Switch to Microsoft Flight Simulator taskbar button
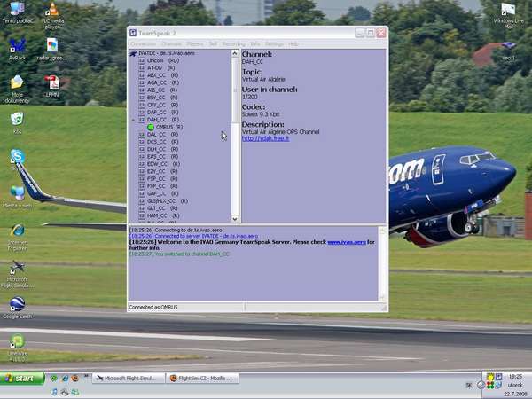This screenshot has height=399, width=532. pos(129,379)
